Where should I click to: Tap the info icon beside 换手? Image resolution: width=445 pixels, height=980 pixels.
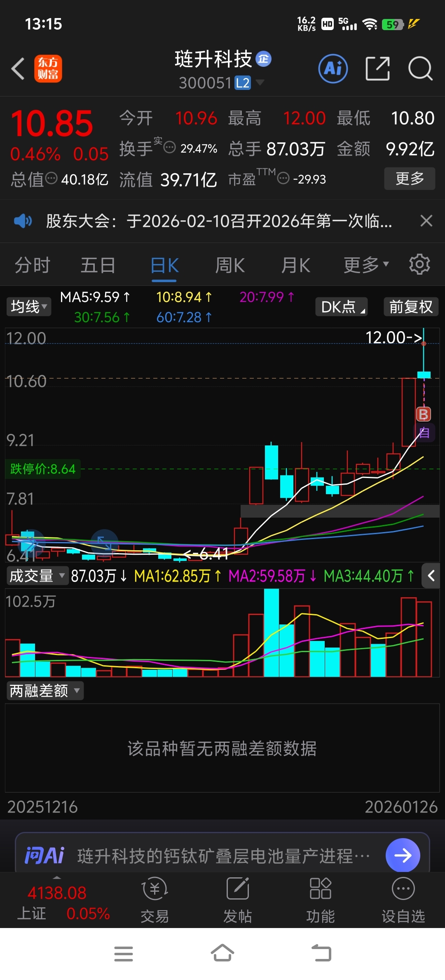(170, 147)
